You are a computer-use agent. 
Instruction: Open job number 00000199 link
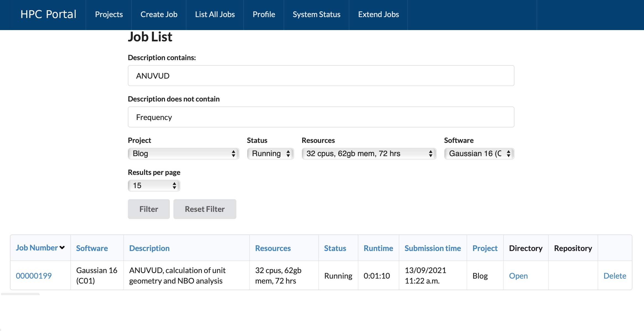click(34, 276)
